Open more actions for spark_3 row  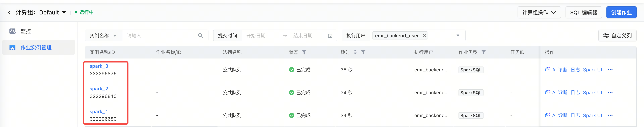pyautogui.click(x=610, y=70)
